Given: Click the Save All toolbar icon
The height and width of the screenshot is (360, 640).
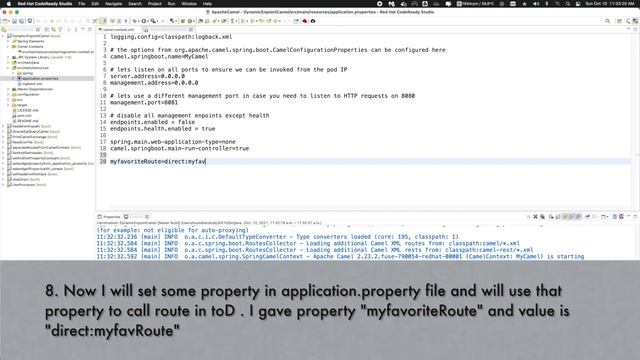Looking at the screenshot, I should click(x=22, y=21).
